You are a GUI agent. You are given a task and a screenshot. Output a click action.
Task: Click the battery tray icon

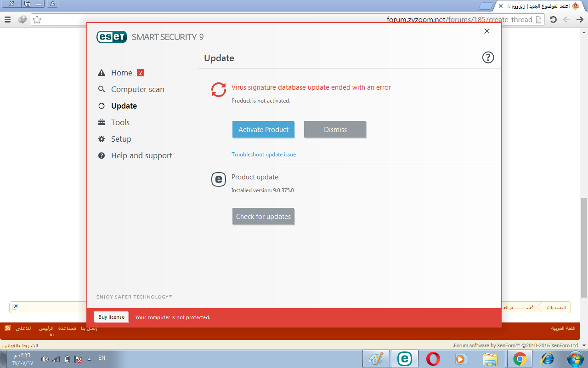click(67, 359)
